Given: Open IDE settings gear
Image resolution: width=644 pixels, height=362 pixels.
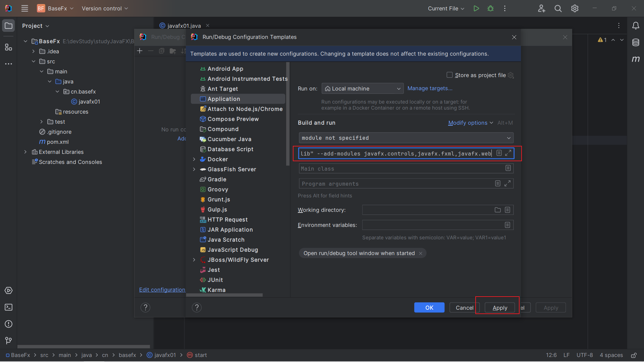Looking at the screenshot, I should tap(575, 8).
